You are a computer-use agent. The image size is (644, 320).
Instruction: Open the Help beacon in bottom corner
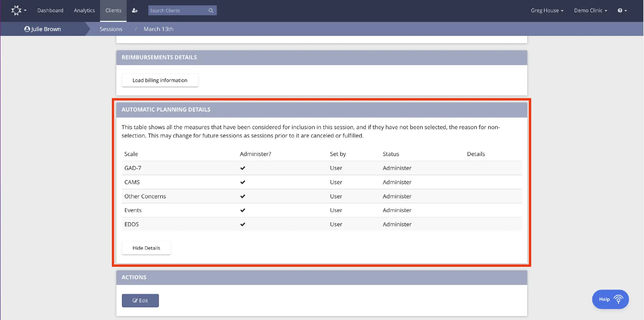610,299
